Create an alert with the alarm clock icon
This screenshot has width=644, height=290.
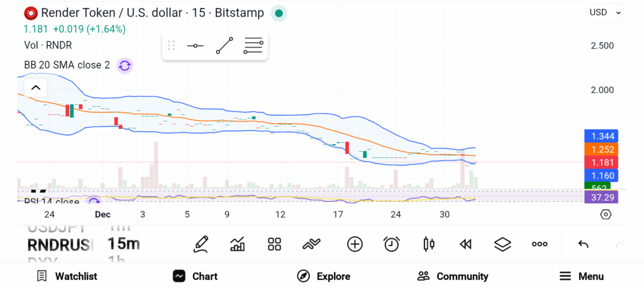click(x=392, y=244)
